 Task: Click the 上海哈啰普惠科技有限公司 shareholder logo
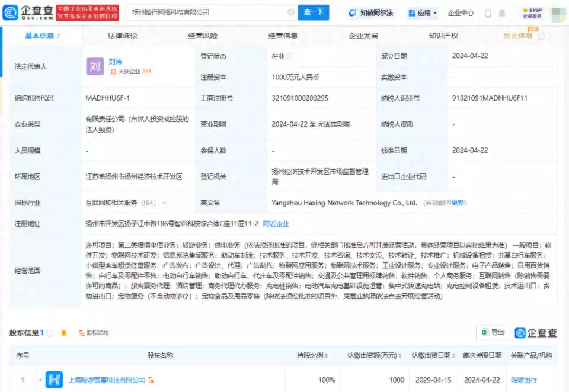coord(54,380)
